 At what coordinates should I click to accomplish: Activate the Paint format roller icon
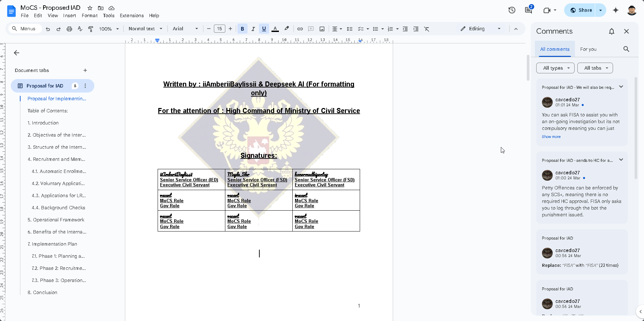91,29
